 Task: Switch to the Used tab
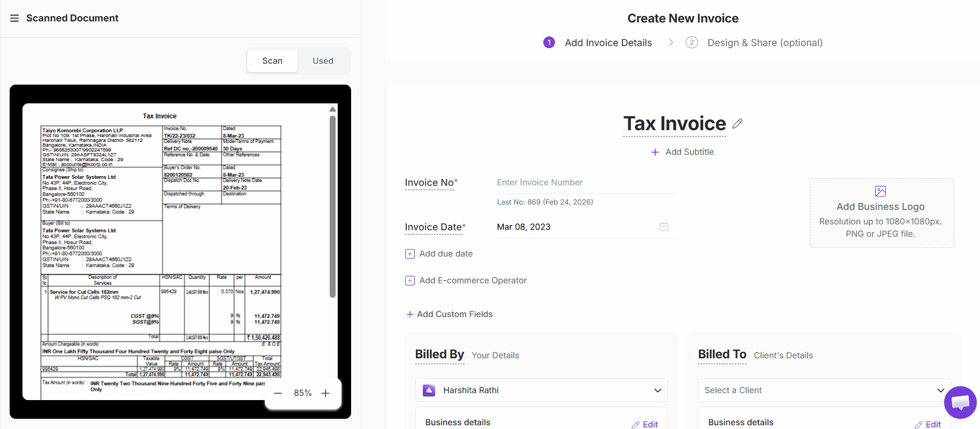[x=323, y=61]
